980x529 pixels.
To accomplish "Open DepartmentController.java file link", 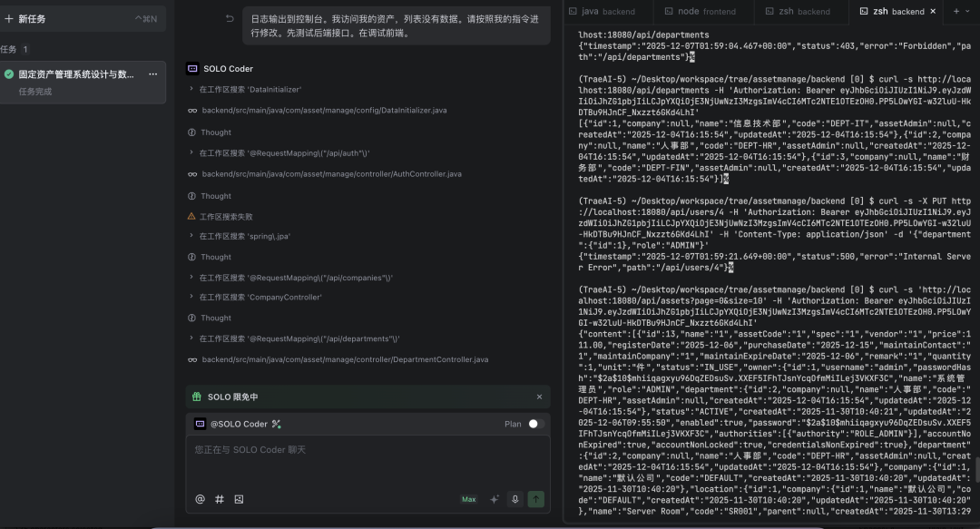I will 345,360.
